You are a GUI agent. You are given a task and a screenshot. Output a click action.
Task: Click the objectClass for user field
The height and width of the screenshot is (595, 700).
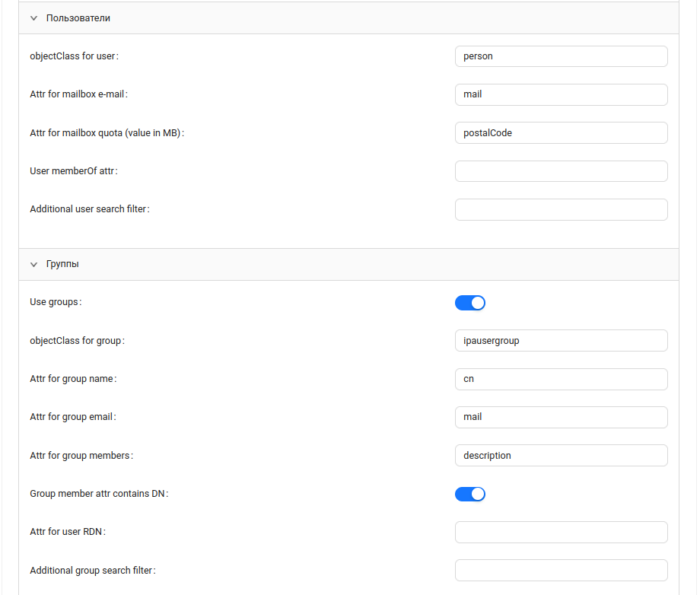pos(561,56)
